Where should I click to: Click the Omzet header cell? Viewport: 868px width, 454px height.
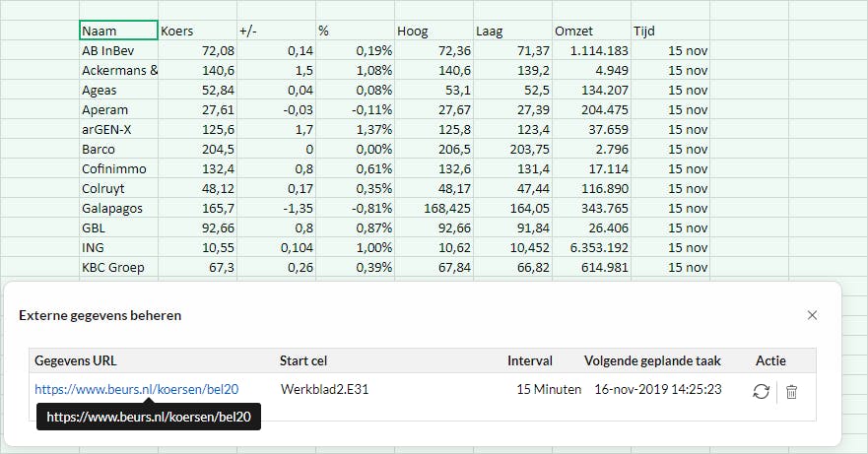(591, 31)
